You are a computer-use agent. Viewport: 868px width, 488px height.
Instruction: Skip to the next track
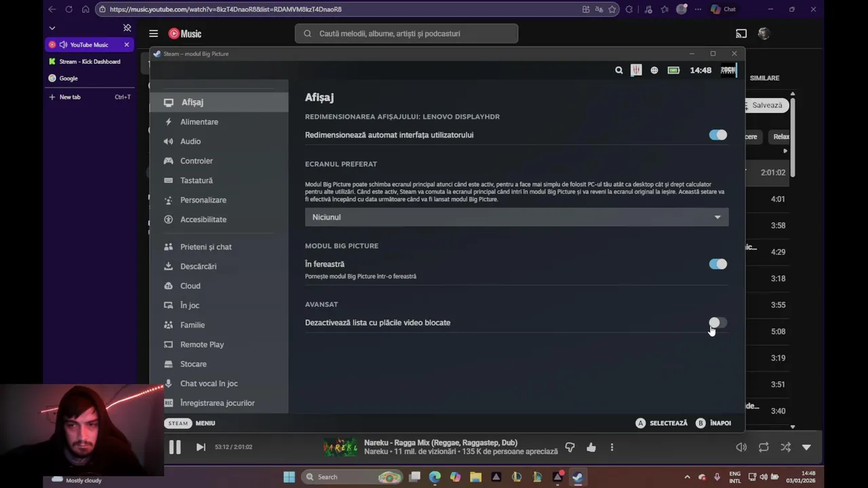click(201, 447)
